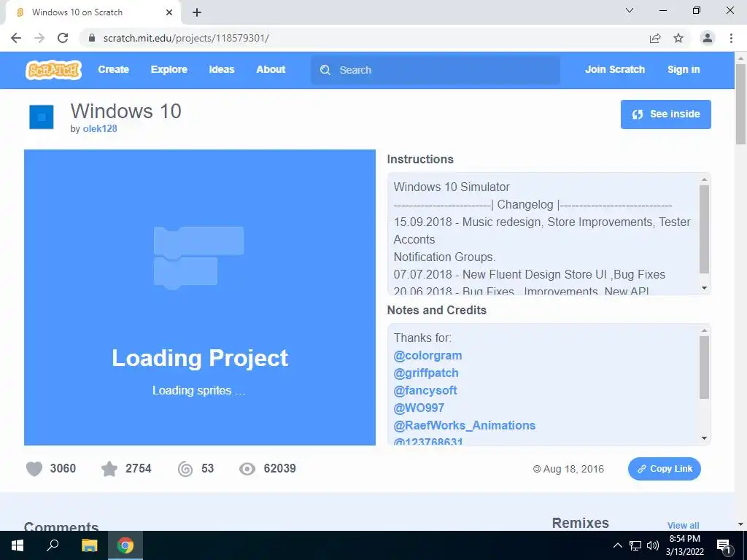Image resolution: width=747 pixels, height=560 pixels.
Task: Show hidden tray icons with the chevron
Action: coord(617,545)
